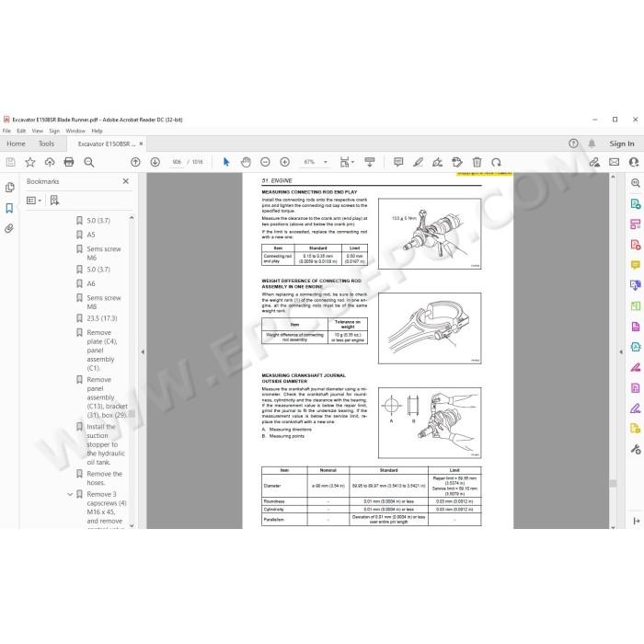This screenshot has width=644, height=644.
Task: Select bookmark 'A5'
Action: (91, 235)
